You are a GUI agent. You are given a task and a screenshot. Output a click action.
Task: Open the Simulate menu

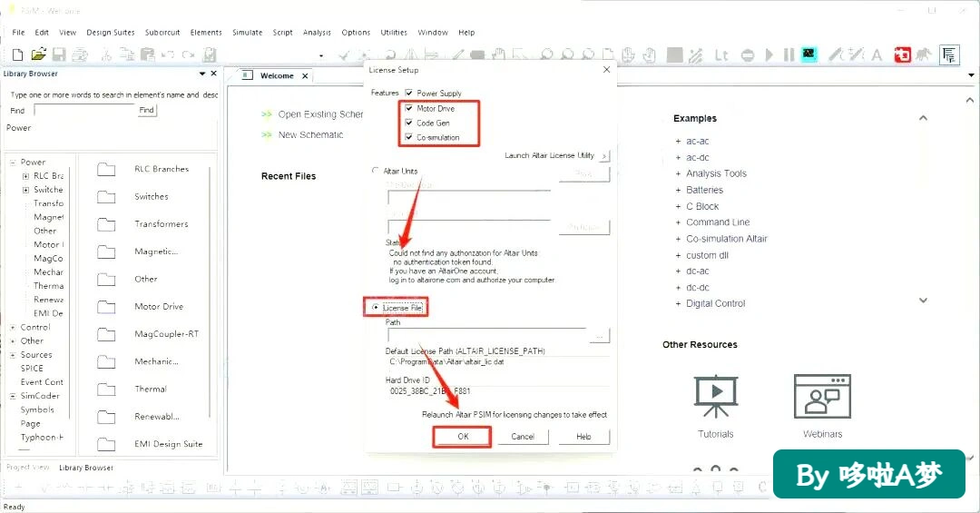[248, 33]
